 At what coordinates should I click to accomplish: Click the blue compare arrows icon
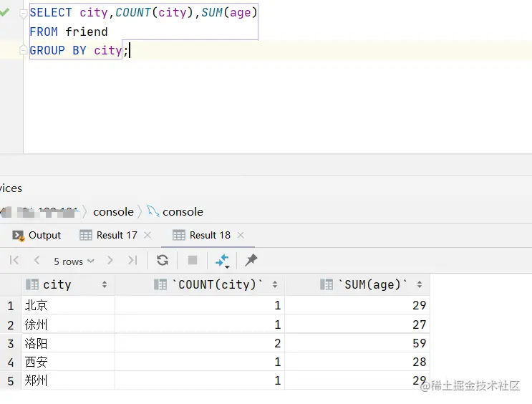[x=222, y=261]
